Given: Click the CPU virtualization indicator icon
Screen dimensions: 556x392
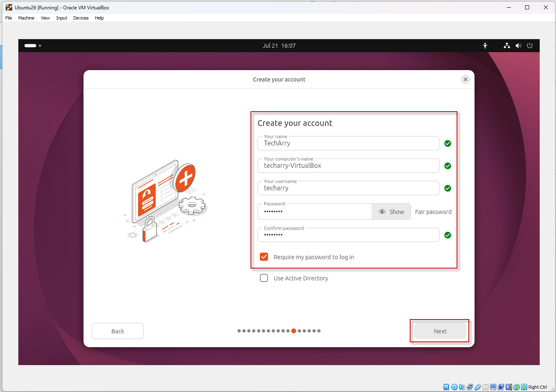Looking at the screenshot, I should coord(509,387).
